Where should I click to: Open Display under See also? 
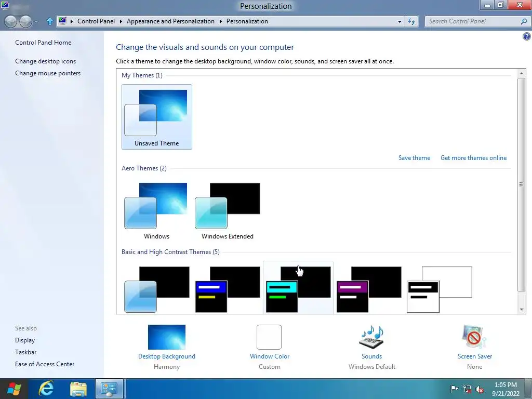point(25,340)
